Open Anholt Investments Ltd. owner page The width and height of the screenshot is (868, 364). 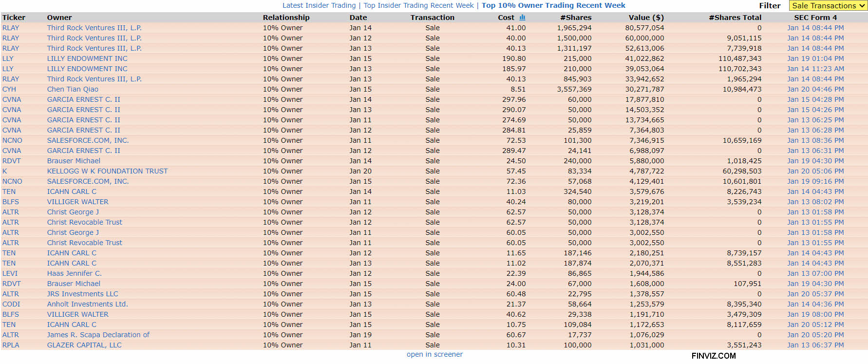point(87,304)
